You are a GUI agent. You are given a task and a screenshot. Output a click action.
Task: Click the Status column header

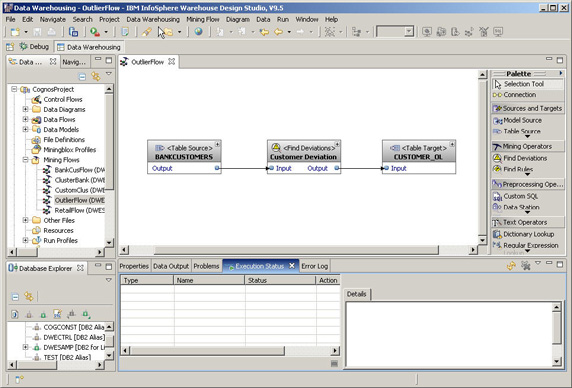pyautogui.click(x=280, y=280)
